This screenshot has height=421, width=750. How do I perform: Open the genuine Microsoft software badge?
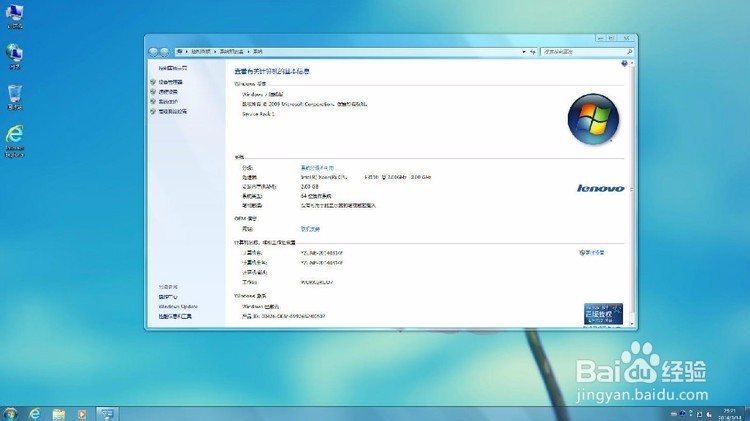click(603, 313)
